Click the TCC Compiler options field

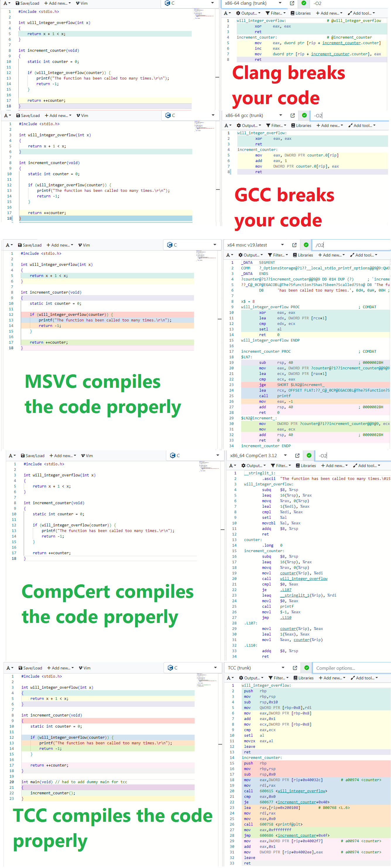click(x=352, y=668)
